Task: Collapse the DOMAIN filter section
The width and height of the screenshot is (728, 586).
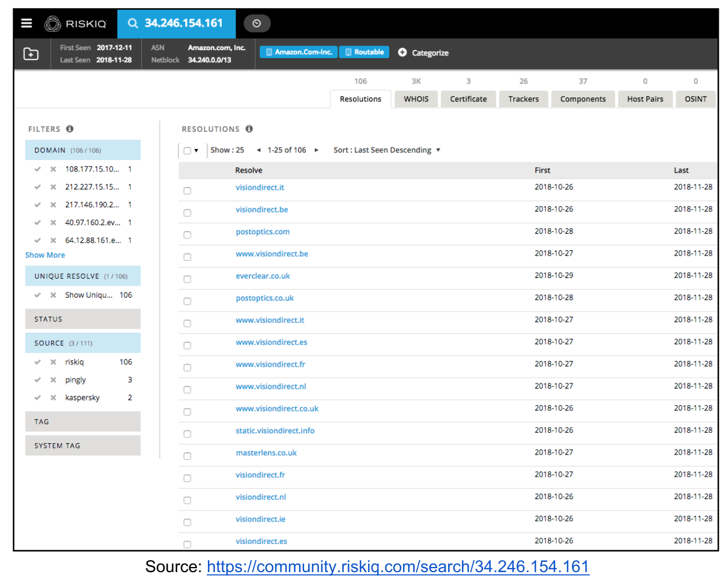Action: [83, 150]
